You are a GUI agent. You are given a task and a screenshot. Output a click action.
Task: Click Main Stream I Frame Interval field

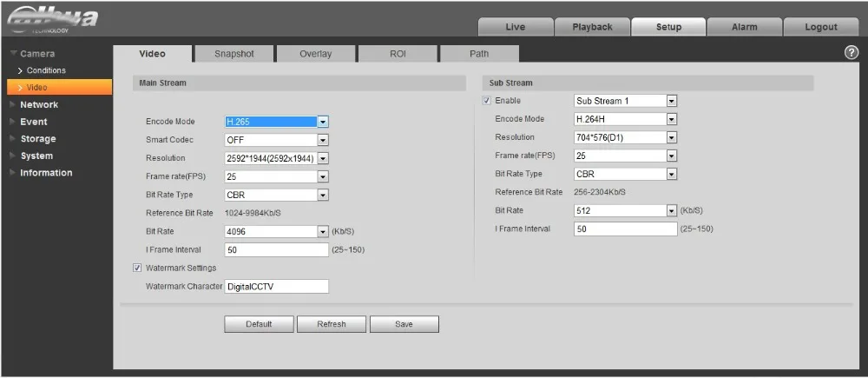click(276, 250)
